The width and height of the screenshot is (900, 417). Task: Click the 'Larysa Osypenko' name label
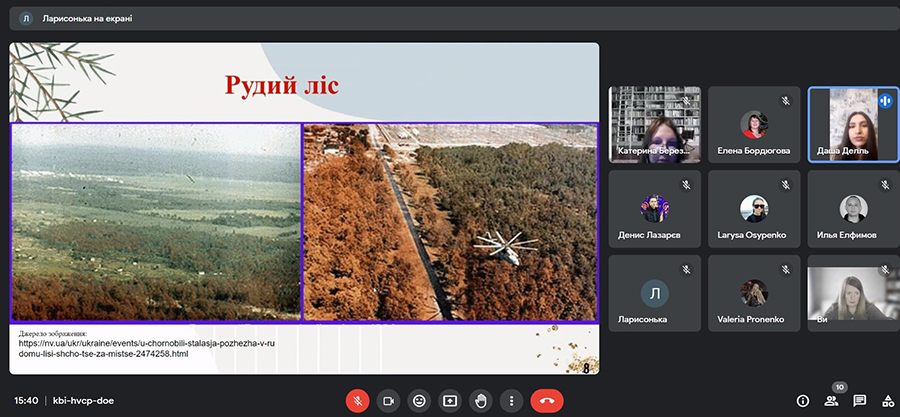tap(751, 235)
